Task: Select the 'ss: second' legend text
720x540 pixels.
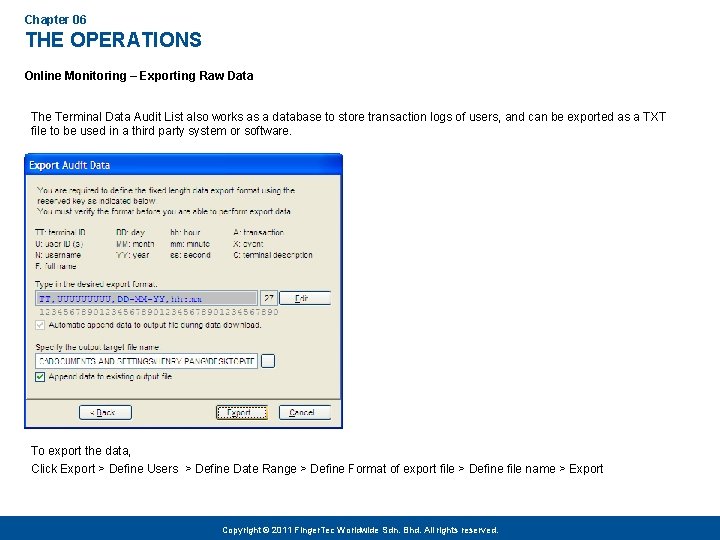Action: click(x=191, y=255)
